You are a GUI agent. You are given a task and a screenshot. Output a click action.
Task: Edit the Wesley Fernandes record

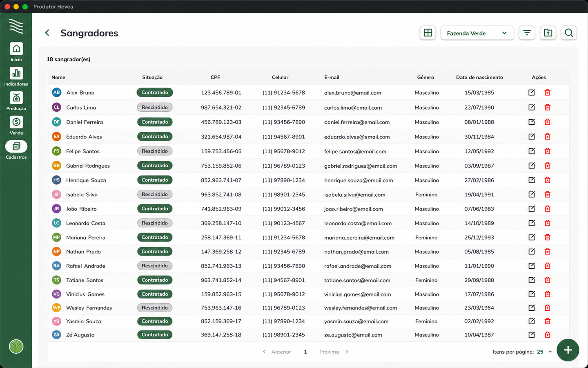(x=532, y=307)
